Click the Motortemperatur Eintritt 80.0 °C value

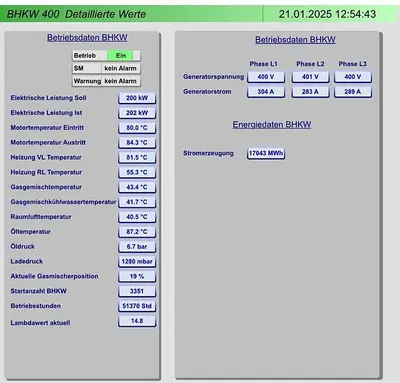coord(137,128)
